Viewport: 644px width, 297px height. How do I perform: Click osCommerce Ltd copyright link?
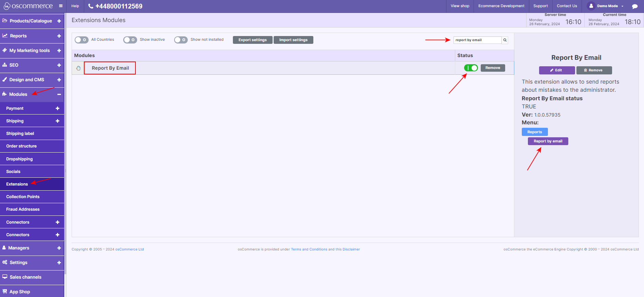tap(130, 249)
